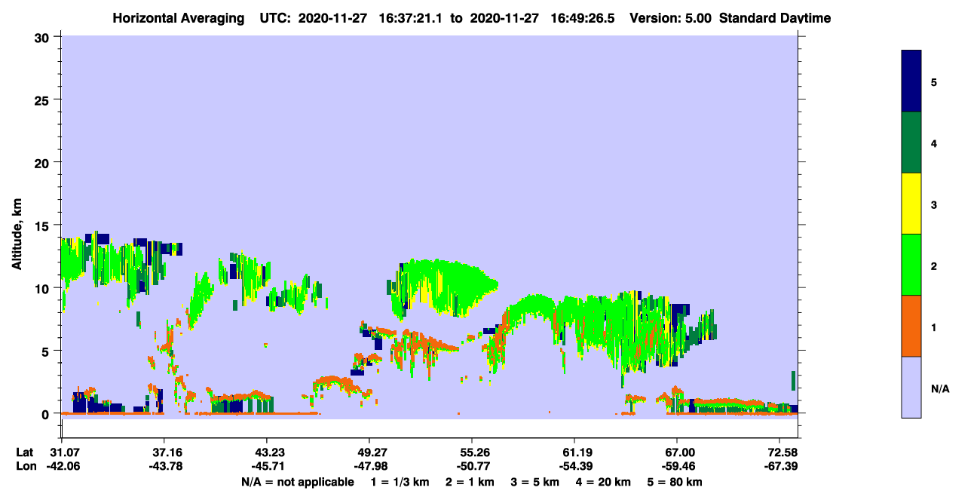Click the dark green 4 legend color

pos(911,143)
